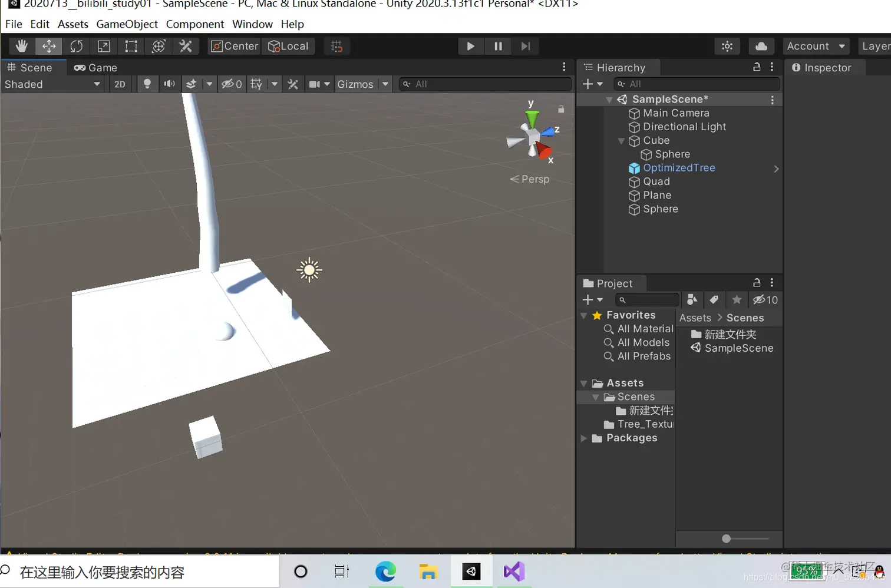Open scene camera settings

click(x=319, y=84)
